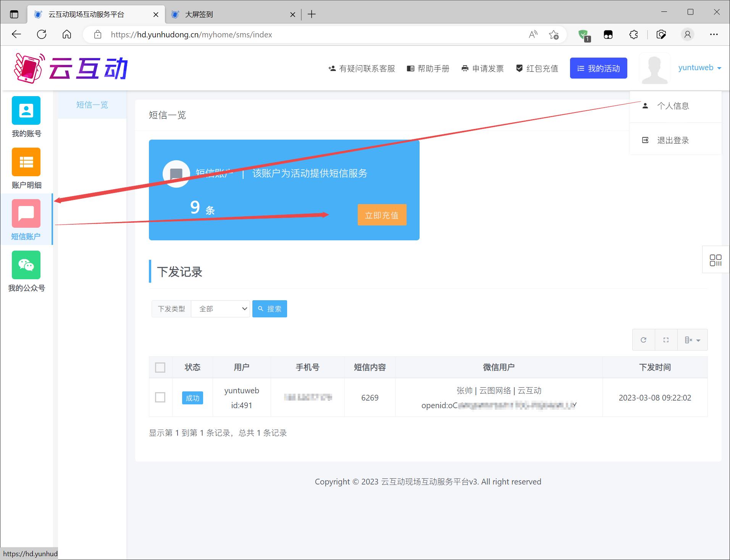
Task: Select 个人信息 from user menu
Action: tap(673, 106)
